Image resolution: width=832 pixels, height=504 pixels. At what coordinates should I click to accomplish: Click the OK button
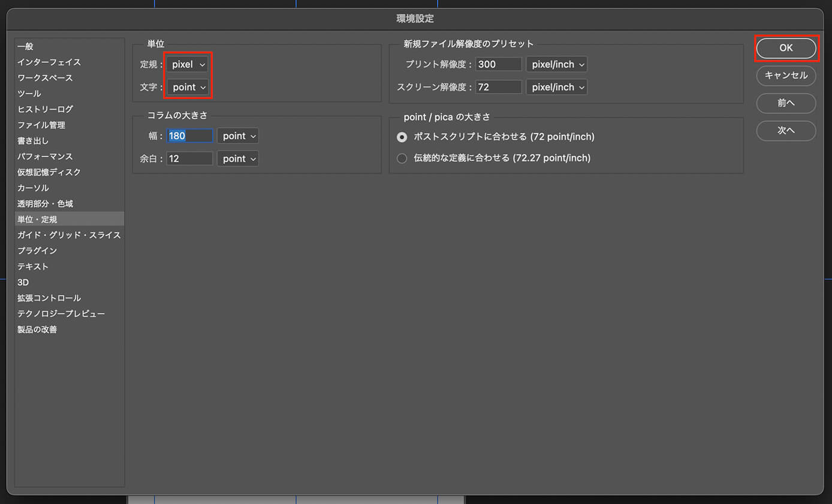coord(786,48)
